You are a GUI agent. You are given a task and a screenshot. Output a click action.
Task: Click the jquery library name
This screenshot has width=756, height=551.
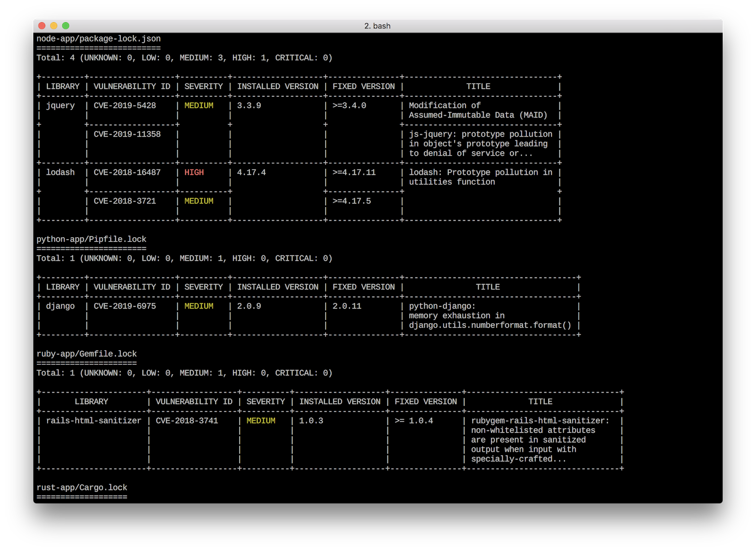point(60,105)
